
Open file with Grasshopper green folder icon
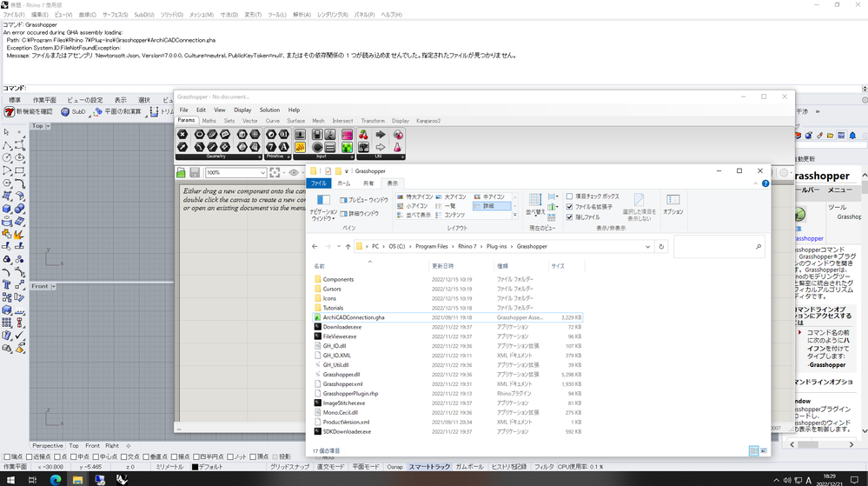pyautogui.click(x=182, y=173)
